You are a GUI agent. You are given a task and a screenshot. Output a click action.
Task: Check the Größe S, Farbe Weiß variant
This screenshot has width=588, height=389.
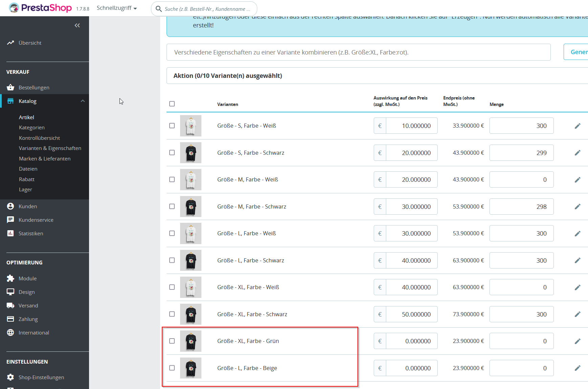click(x=172, y=126)
